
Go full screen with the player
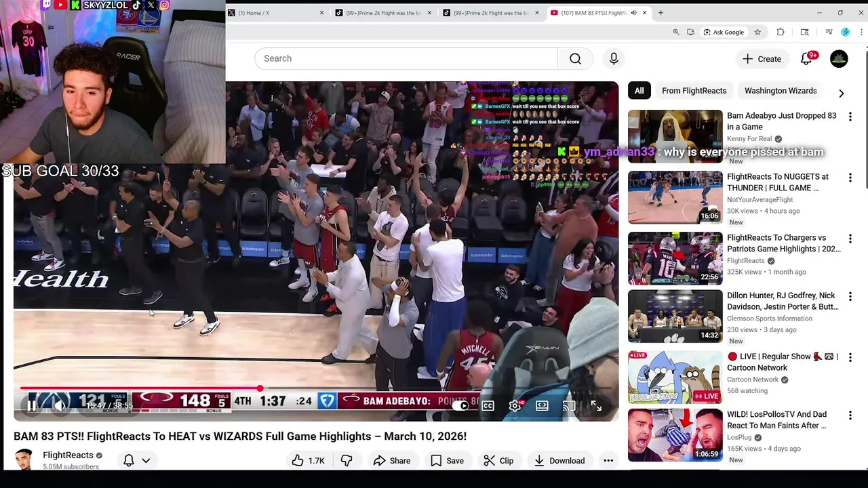point(596,405)
